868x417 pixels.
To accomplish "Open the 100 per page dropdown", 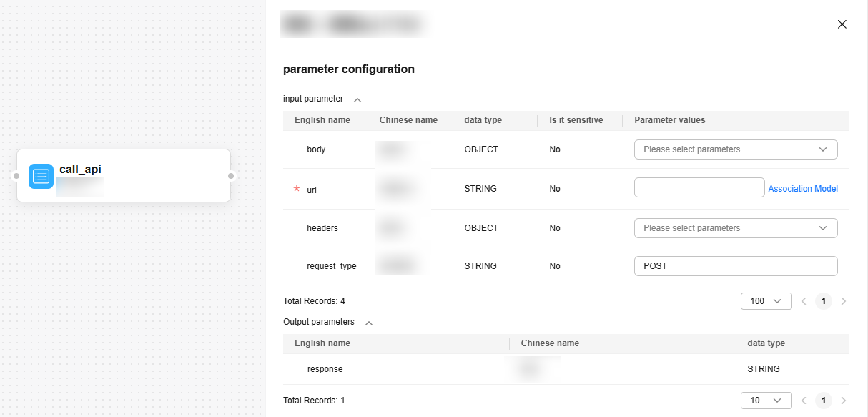I will 766,301.
